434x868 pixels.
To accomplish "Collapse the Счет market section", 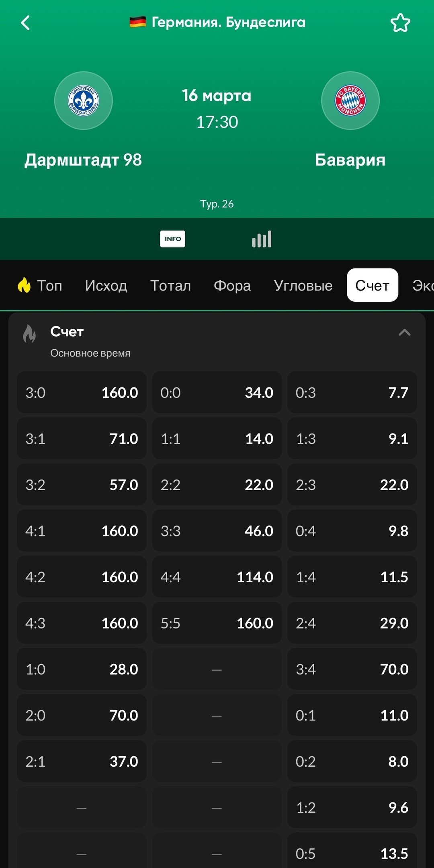I will tap(404, 332).
